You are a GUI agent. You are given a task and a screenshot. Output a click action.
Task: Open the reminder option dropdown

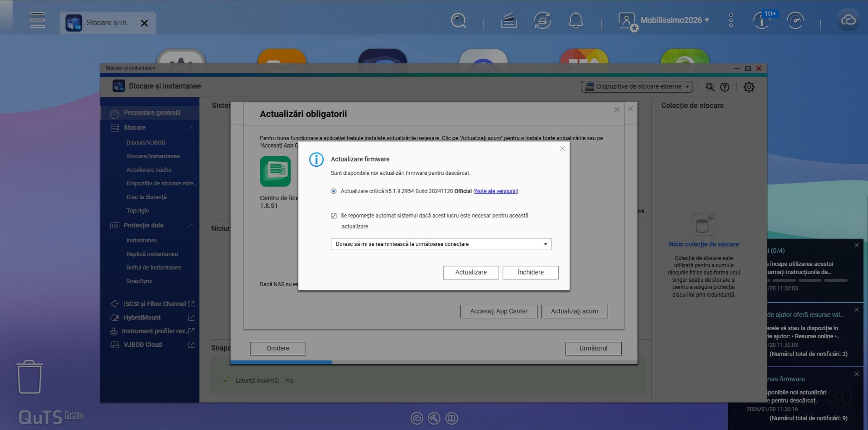click(441, 244)
